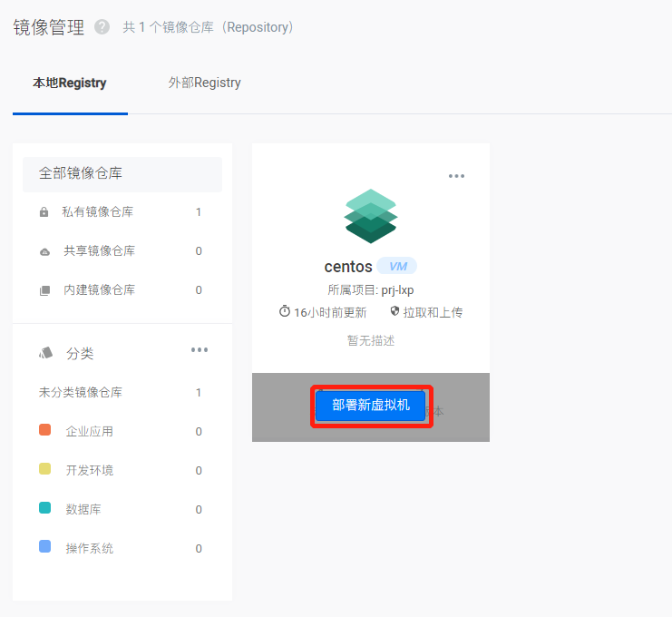Click the lock icon for 私有镜像仓库
Screen dimensions: 672x617
click(44, 212)
